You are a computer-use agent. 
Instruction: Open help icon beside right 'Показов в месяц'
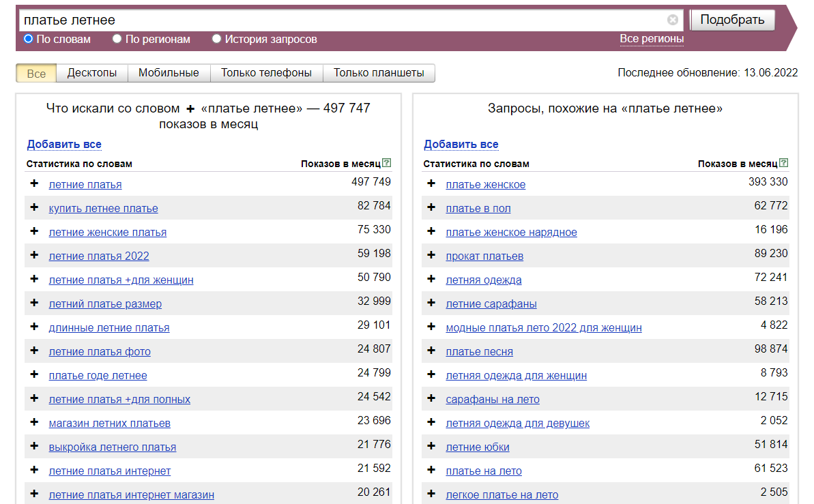pyautogui.click(x=784, y=163)
